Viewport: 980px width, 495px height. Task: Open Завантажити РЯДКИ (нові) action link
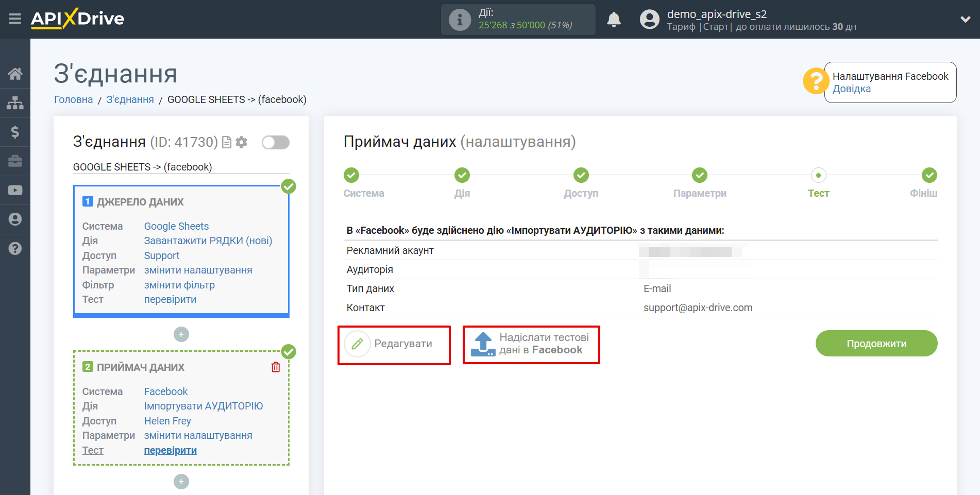pyautogui.click(x=208, y=241)
